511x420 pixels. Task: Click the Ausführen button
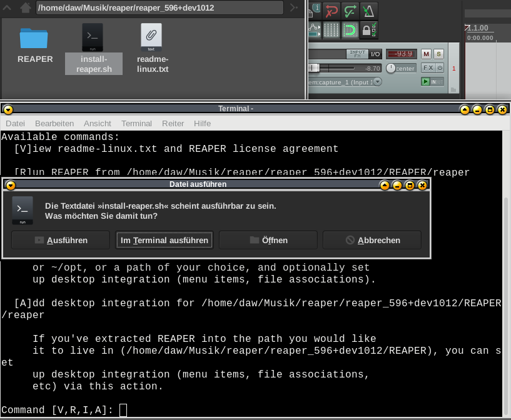(61, 240)
